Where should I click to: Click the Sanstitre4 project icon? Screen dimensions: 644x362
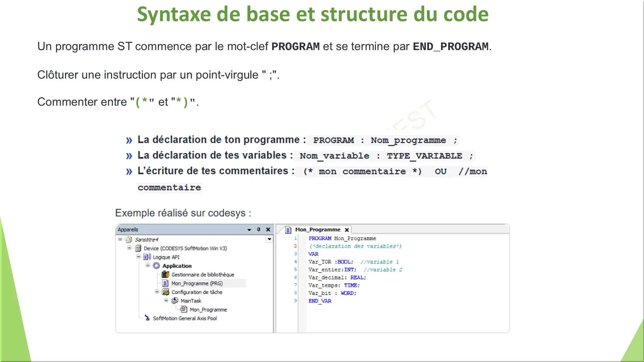pyautogui.click(x=129, y=240)
